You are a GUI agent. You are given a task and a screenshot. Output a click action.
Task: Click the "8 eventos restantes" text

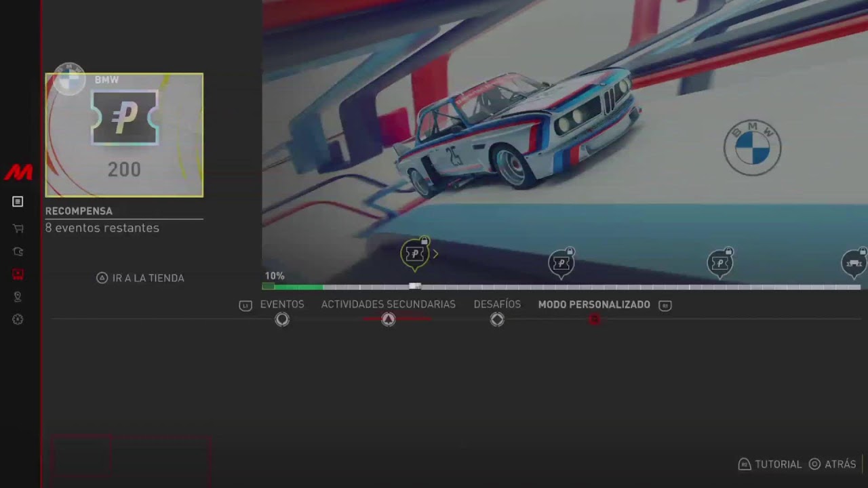102,228
